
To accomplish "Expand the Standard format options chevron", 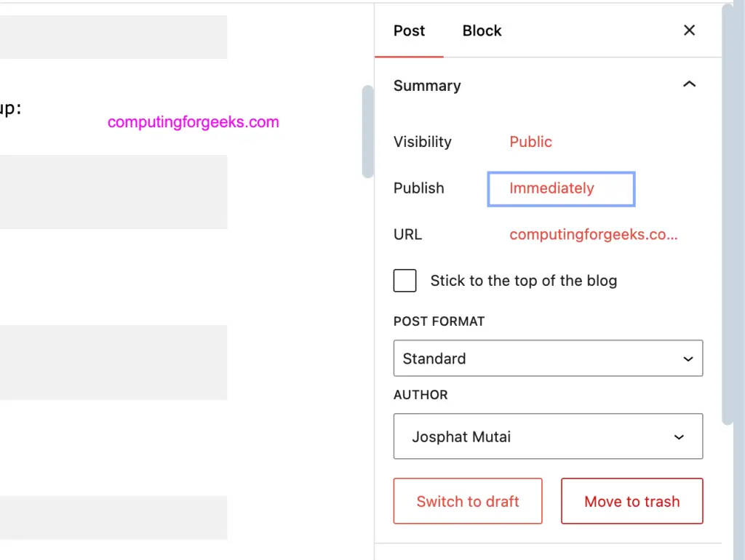I will pyautogui.click(x=687, y=359).
